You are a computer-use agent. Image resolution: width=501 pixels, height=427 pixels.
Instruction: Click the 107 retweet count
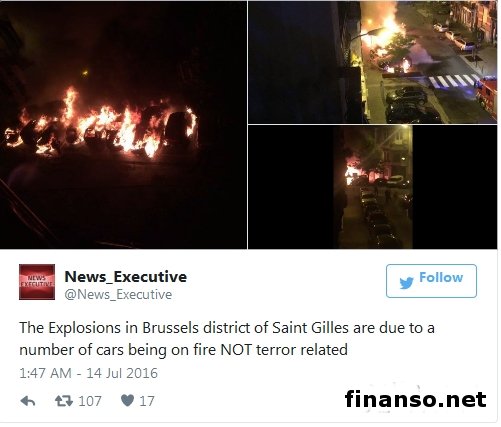click(x=90, y=401)
